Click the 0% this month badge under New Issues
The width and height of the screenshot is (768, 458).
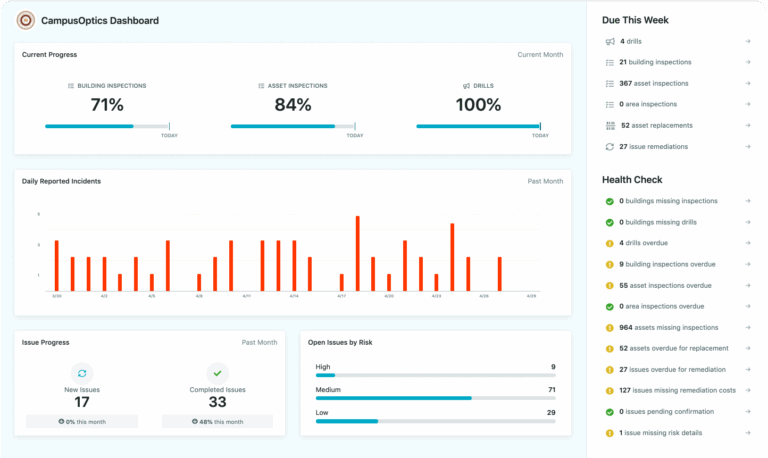pyautogui.click(x=82, y=422)
